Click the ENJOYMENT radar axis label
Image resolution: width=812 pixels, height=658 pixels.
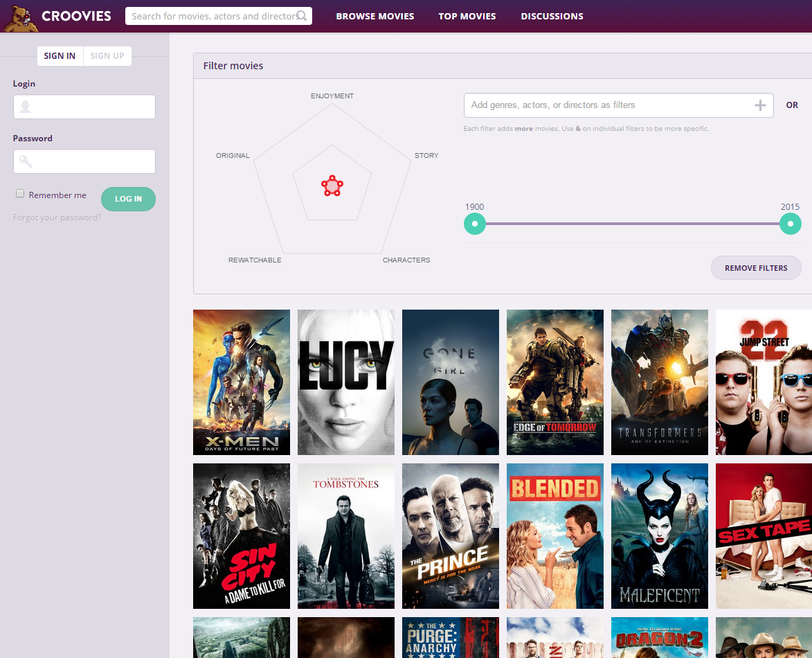click(332, 96)
